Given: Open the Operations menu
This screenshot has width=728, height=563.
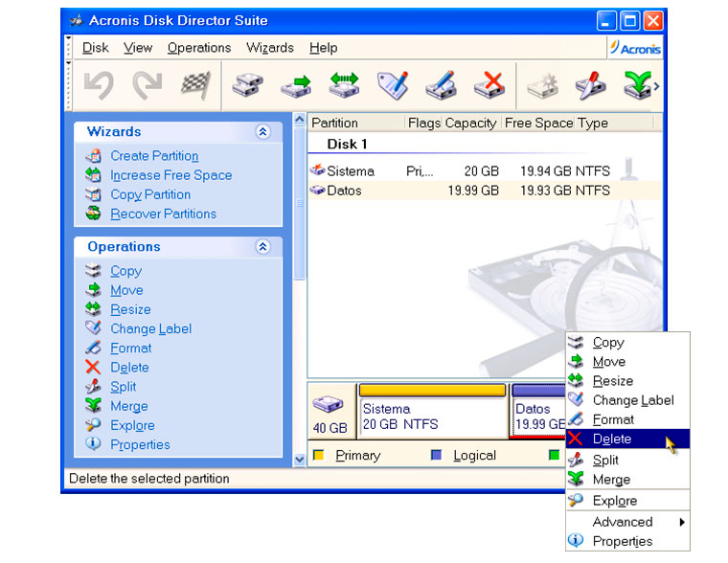Looking at the screenshot, I should click(x=199, y=48).
